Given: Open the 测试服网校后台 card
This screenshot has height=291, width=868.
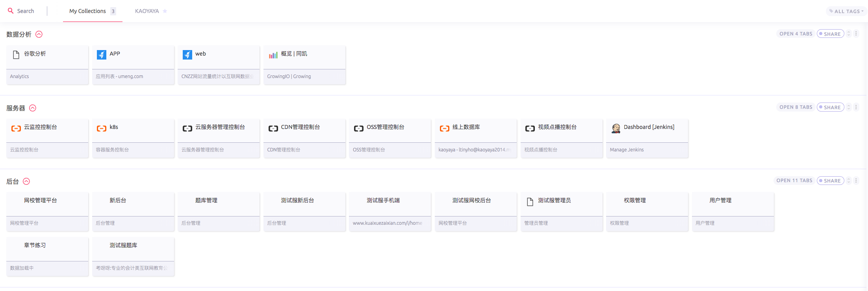Looking at the screenshot, I should (476, 212).
